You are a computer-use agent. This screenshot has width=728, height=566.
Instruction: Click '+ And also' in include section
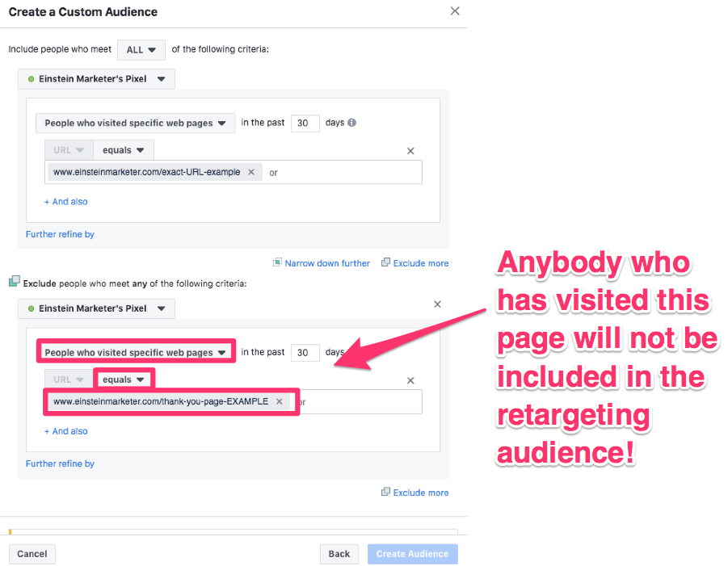point(66,201)
